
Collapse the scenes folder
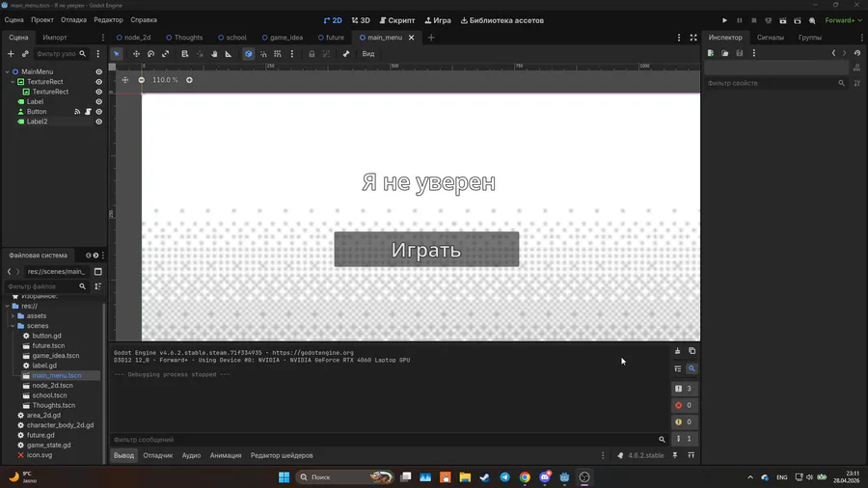13,326
